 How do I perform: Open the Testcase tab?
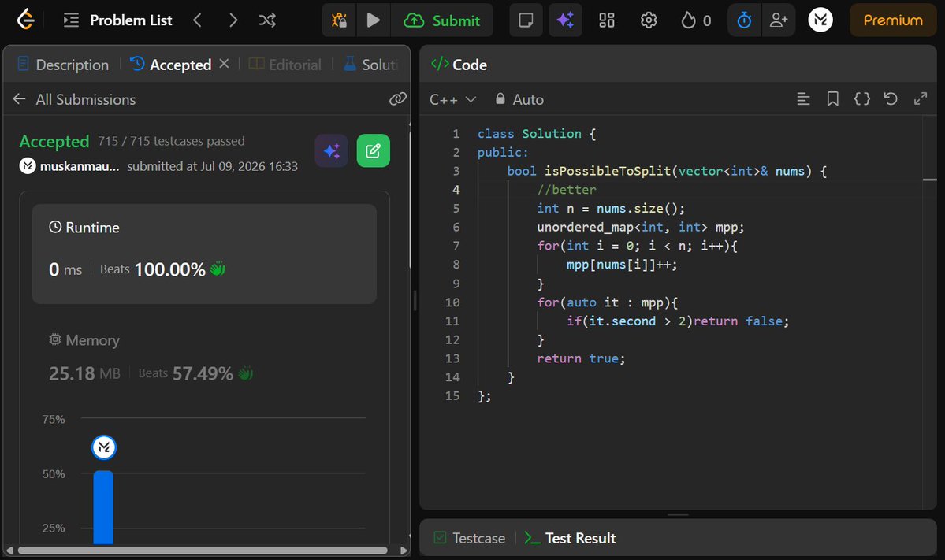(470, 538)
